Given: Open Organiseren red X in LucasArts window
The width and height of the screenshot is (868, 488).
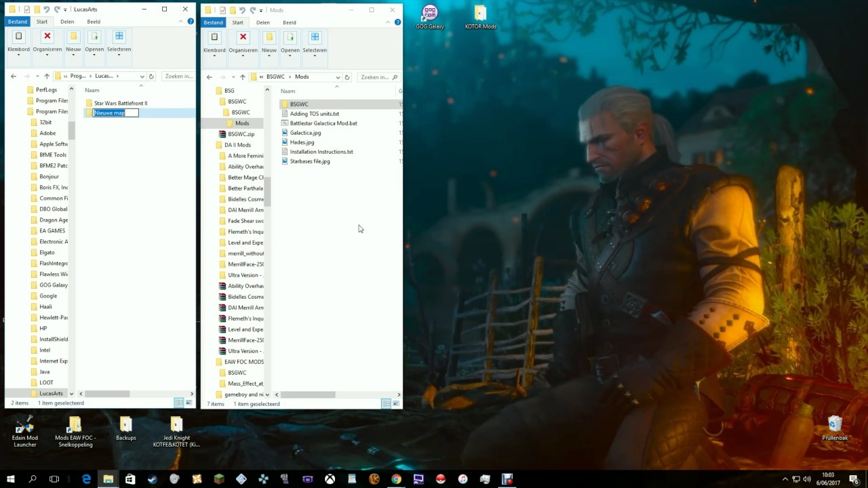Looking at the screenshot, I should (x=47, y=36).
